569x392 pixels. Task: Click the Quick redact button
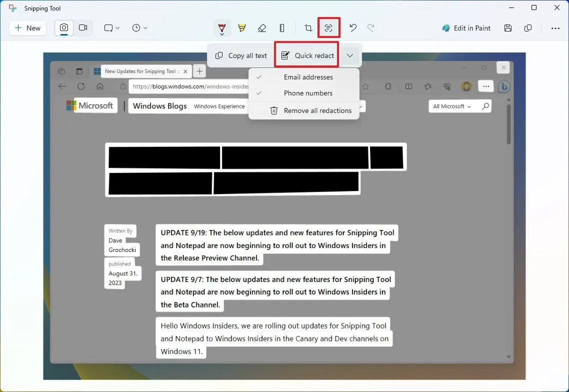coord(307,55)
